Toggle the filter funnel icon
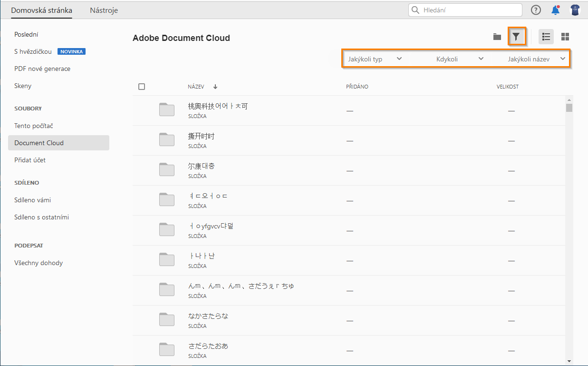Viewport: 588px width, 366px height. pos(516,37)
